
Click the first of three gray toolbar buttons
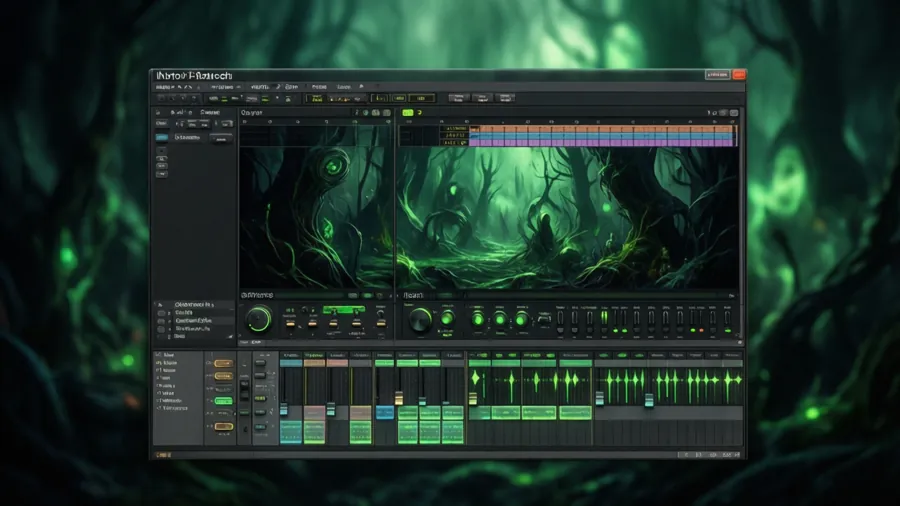coord(459,98)
